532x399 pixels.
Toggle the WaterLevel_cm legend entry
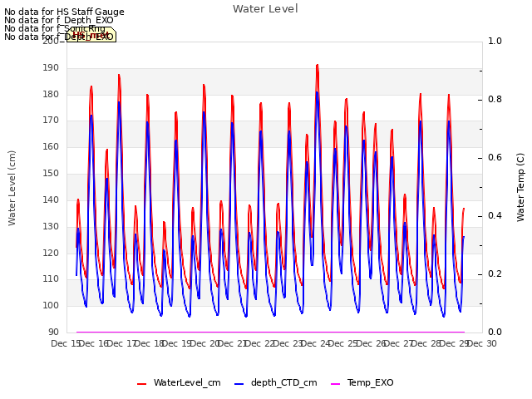pos(179,382)
